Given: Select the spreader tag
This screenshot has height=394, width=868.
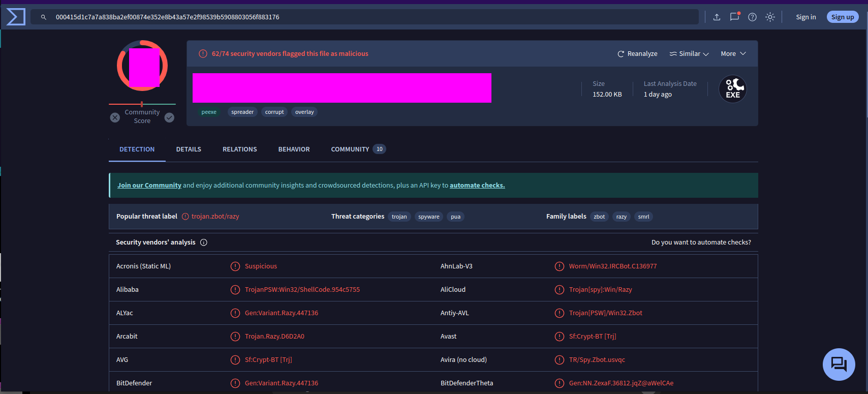Looking at the screenshot, I should point(242,112).
